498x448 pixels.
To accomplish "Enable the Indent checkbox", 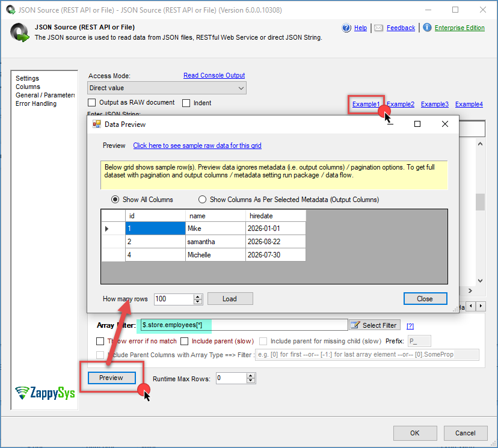I will [186, 103].
